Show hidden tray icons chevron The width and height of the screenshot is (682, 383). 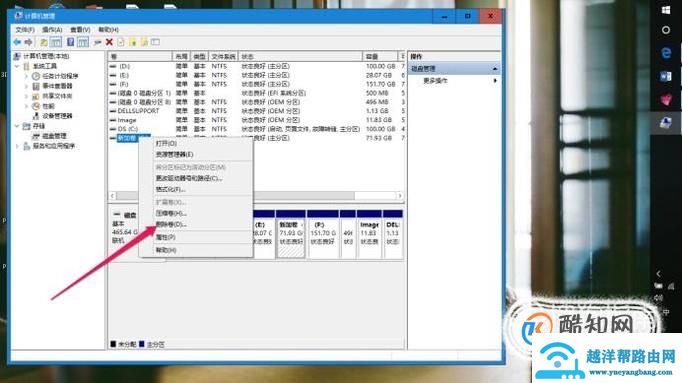[x=659, y=273]
